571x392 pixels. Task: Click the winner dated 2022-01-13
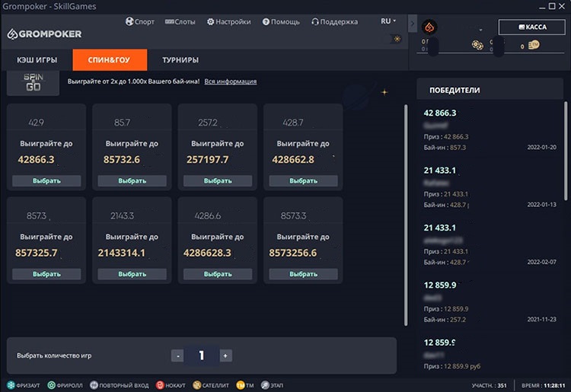point(490,187)
